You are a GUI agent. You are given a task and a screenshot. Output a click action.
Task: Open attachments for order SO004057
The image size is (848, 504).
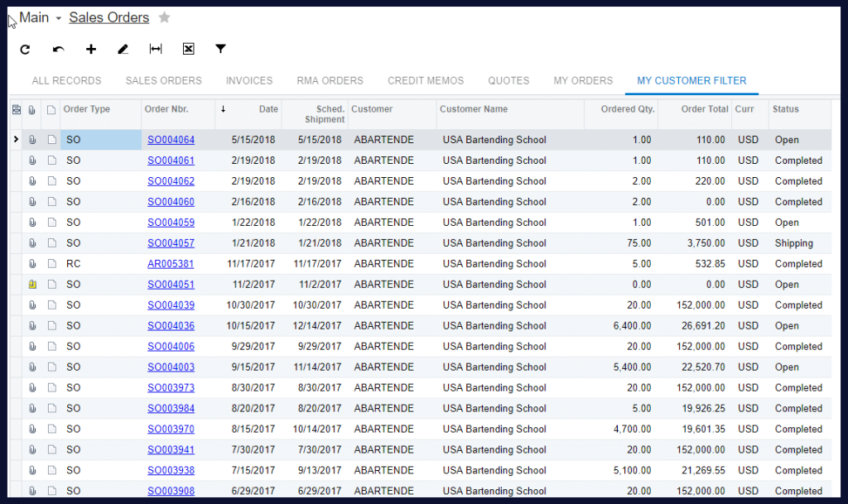[x=32, y=243]
